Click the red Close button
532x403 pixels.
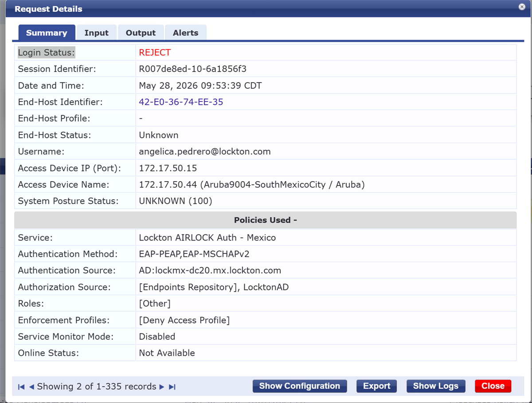[x=493, y=386]
